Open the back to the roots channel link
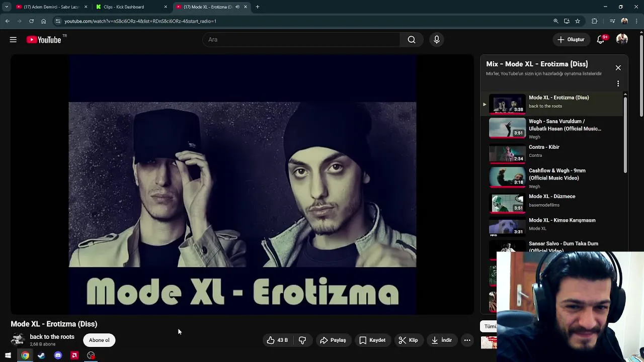 [x=52, y=337]
